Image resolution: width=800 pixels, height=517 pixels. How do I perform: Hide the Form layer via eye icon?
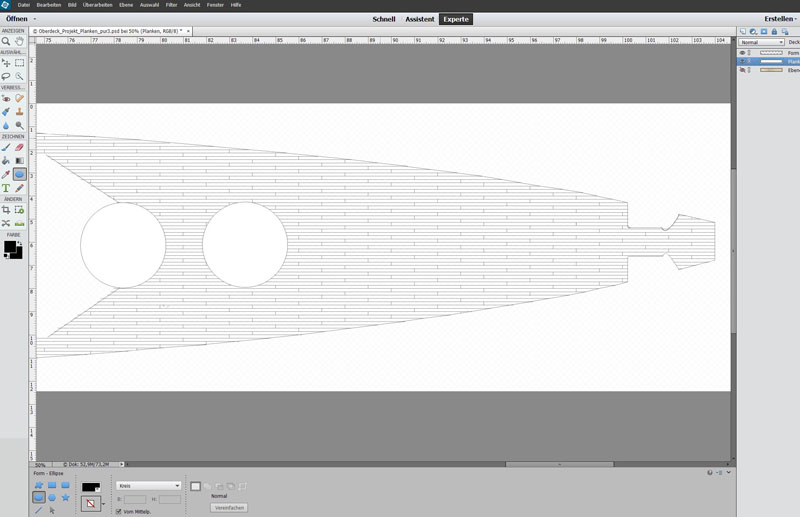click(743, 52)
